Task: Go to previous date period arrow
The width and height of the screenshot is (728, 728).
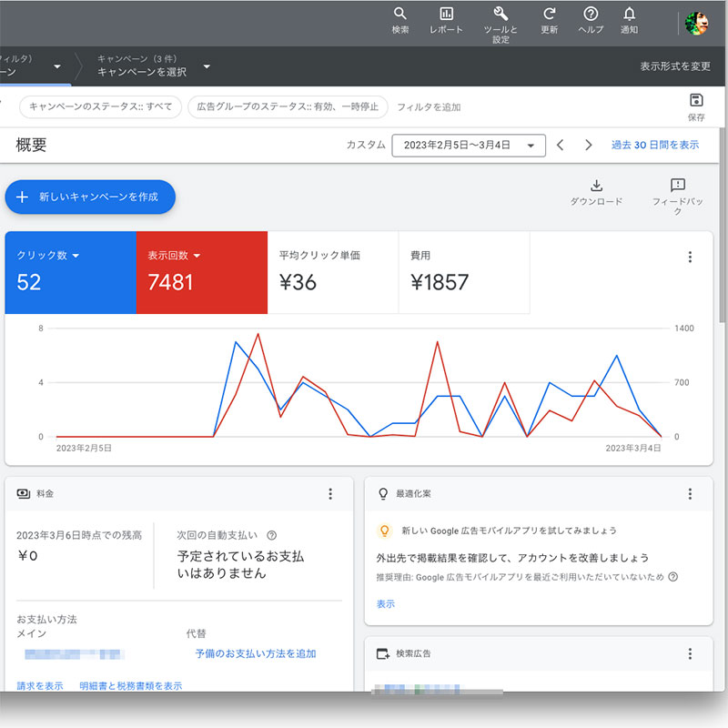Action: coord(561,145)
